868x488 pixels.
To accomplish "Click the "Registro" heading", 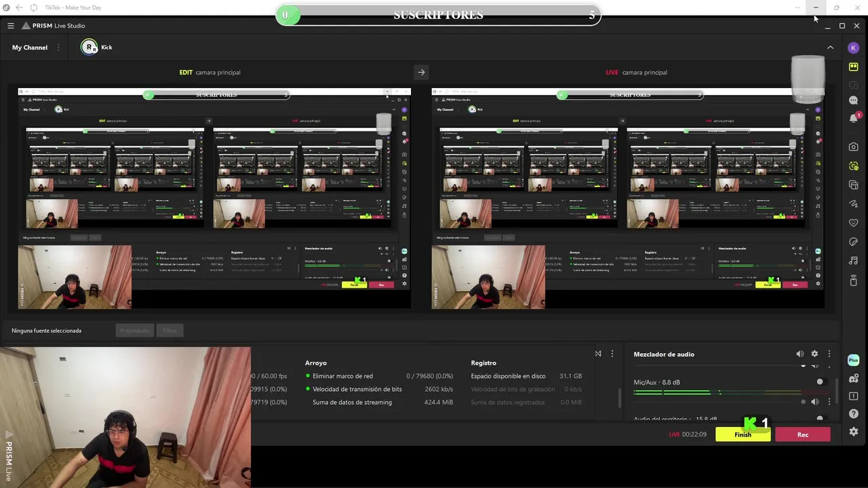I will [484, 363].
